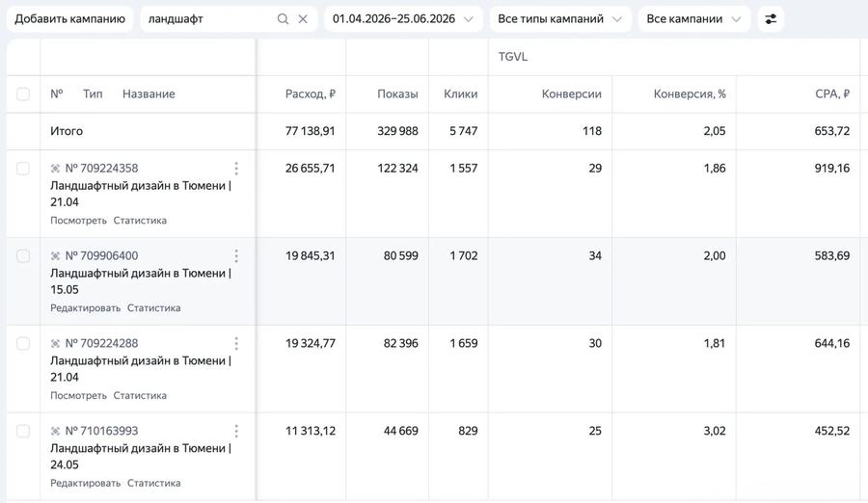
Task: Click spend value 11 313,12
Action: coord(310,431)
